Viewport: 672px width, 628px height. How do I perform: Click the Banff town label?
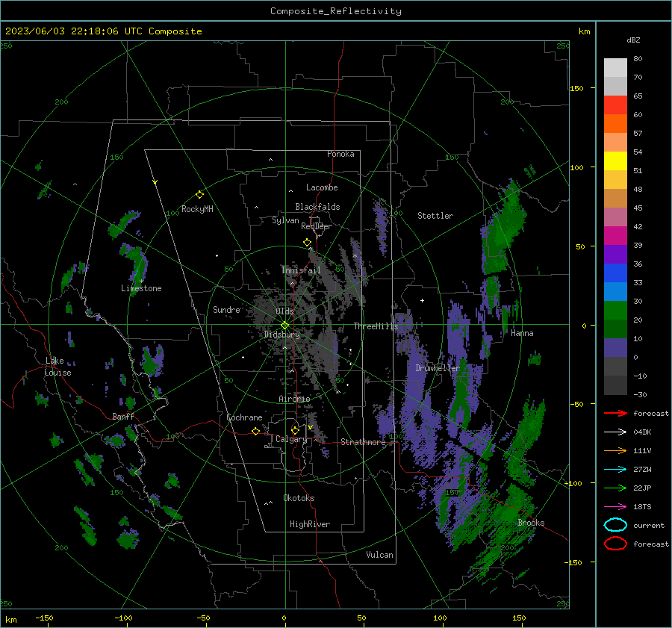[x=123, y=416]
